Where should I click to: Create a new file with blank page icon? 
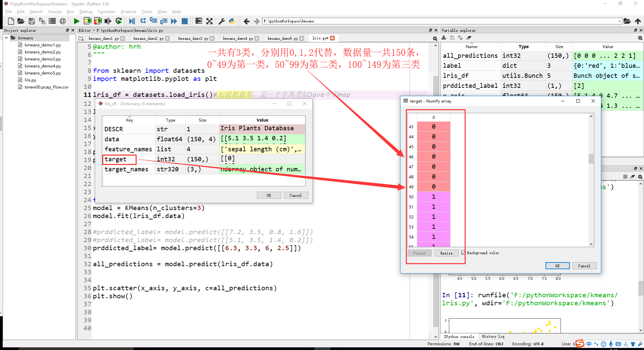tap(10, 21)
